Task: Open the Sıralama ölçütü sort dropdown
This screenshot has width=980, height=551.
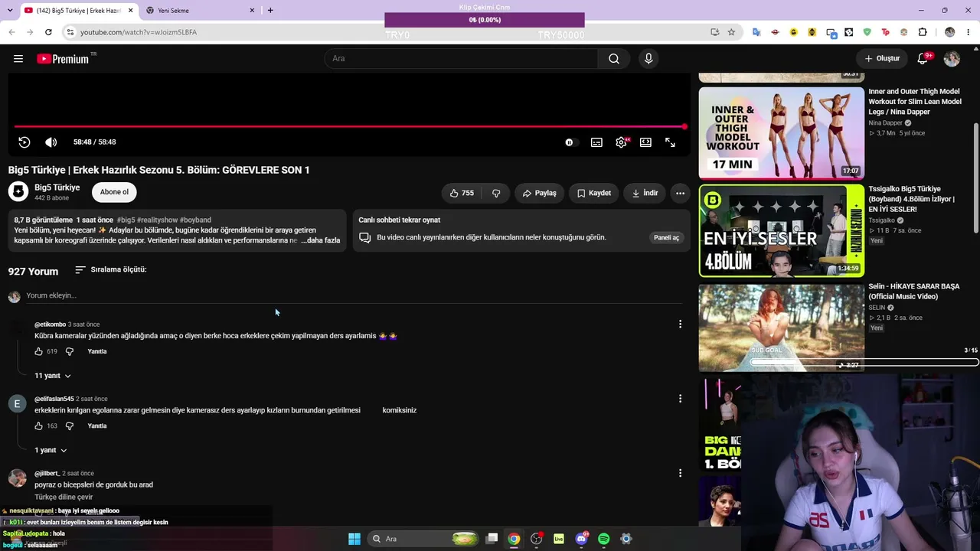Action: (111, 269)
